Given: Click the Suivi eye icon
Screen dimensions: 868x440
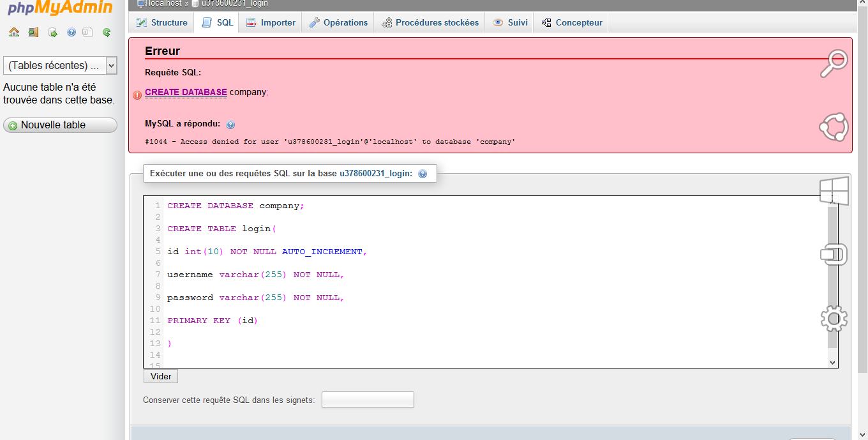Looking at the screenshot, I should (498, 22).
